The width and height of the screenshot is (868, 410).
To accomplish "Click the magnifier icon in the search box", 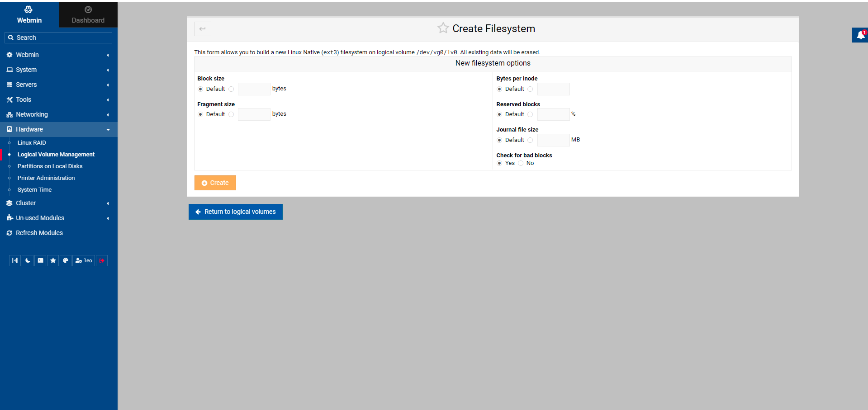I will [11, 38].
